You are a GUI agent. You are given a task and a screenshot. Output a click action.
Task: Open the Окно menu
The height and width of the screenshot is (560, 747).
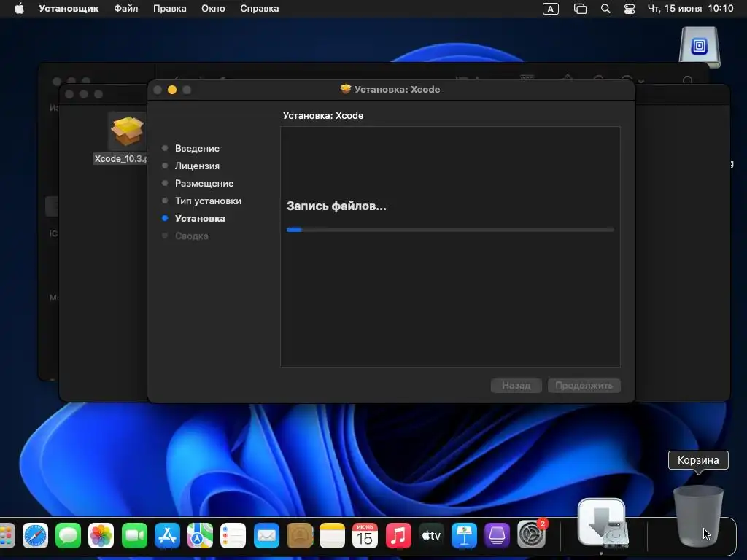213,9
